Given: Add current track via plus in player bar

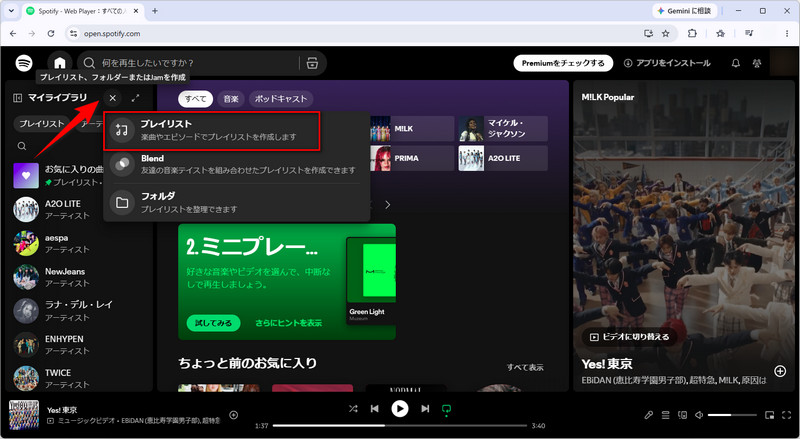Looking at the screenshot, I should coord(234,415).
